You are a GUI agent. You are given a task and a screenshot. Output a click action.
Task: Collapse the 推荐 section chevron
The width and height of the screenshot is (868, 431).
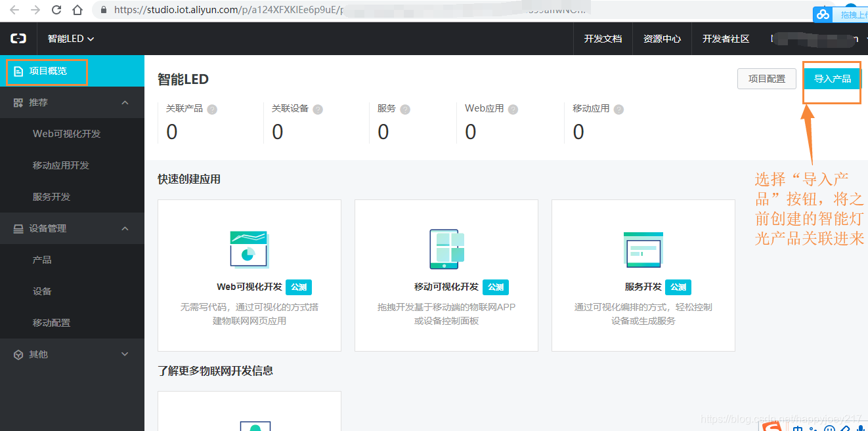[125, 102]
